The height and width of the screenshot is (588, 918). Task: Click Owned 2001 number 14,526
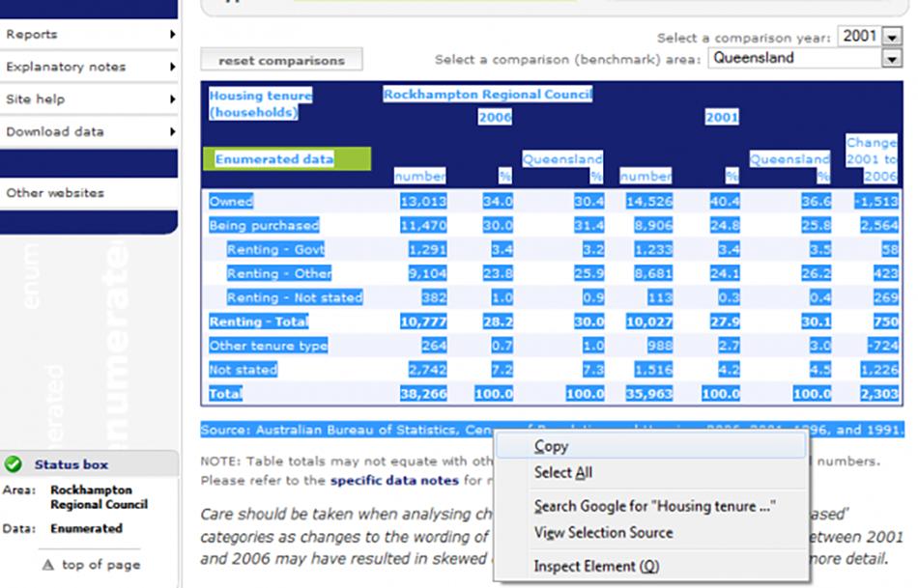point(649,201)
